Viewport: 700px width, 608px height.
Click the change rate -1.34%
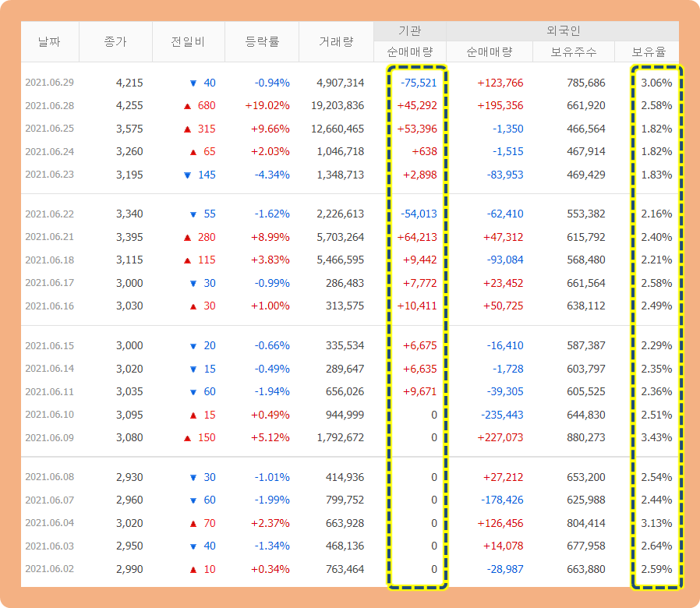[272, 546]
